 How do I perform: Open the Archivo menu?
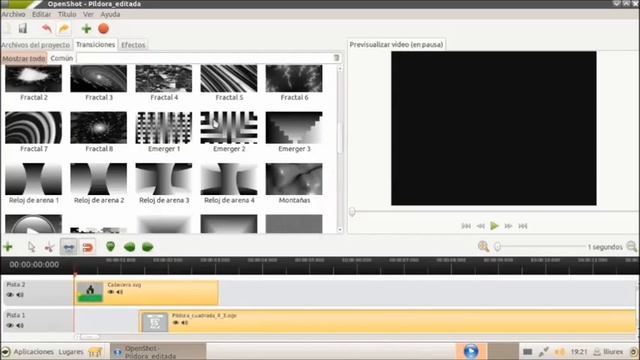pyautogui.click(x=13, y=14)
